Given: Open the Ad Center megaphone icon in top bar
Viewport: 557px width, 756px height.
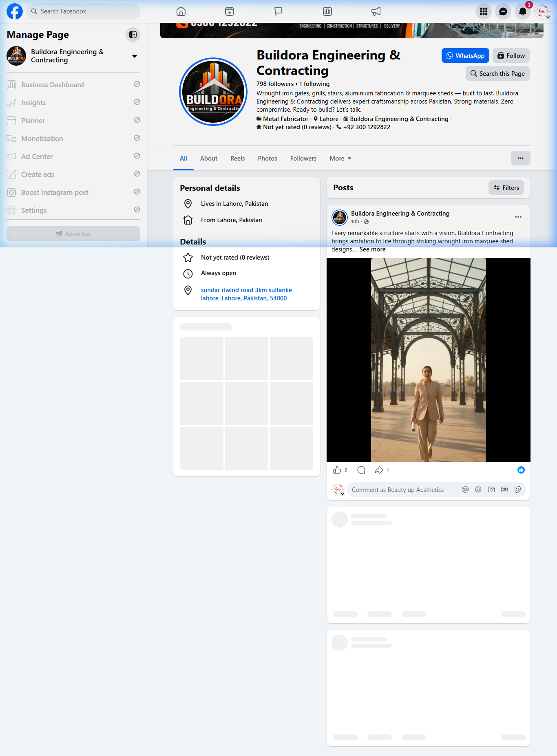Looking at the screenshot, I should (x=376, y=11).
